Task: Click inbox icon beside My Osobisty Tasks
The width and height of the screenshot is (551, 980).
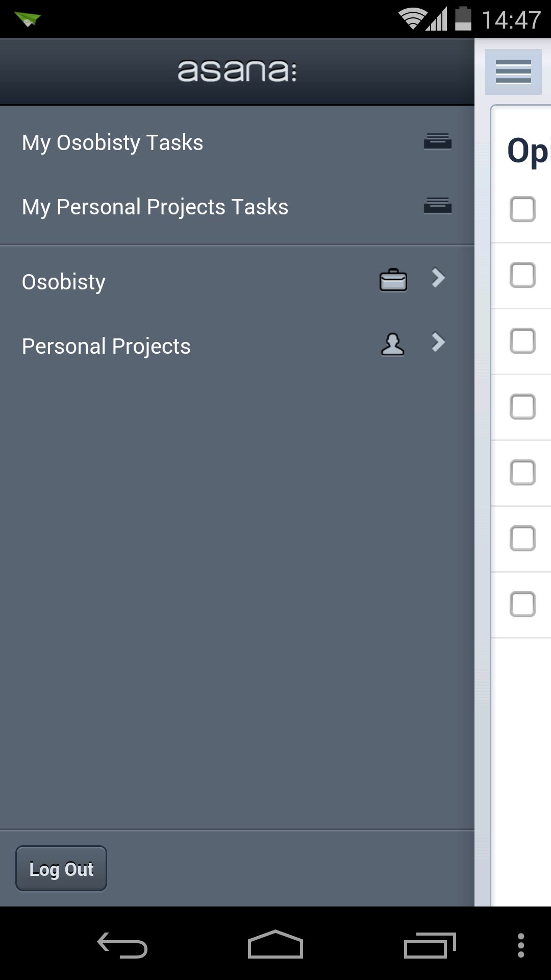Action: (437, 141)
